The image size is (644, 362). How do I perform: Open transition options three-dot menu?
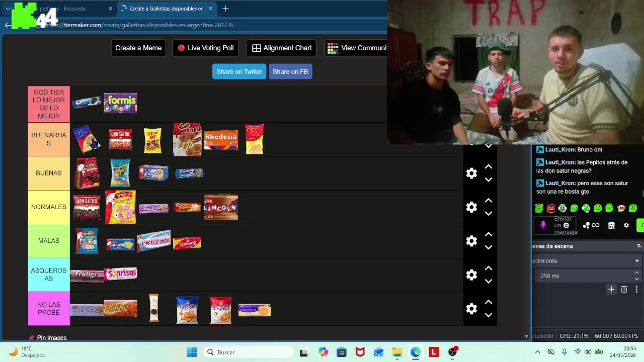pyautogui.click(x=636, y=289)
